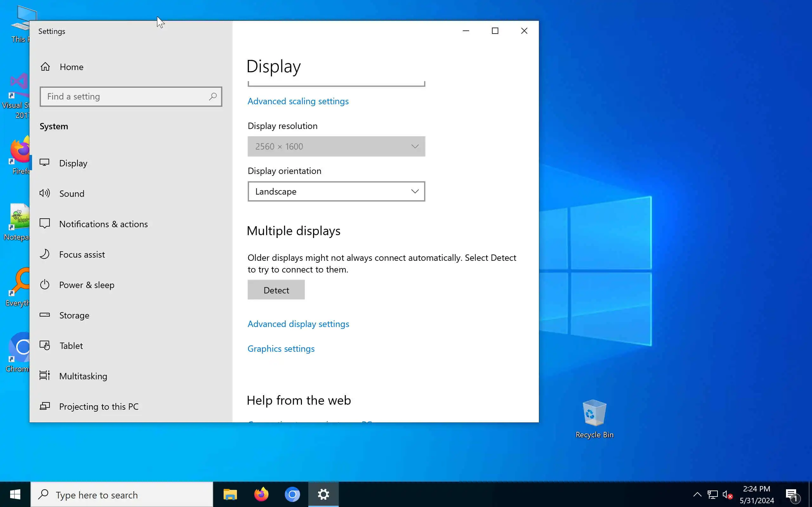
Task: Click the Home icon in Settings sidebar
Action: pos(45,67)
